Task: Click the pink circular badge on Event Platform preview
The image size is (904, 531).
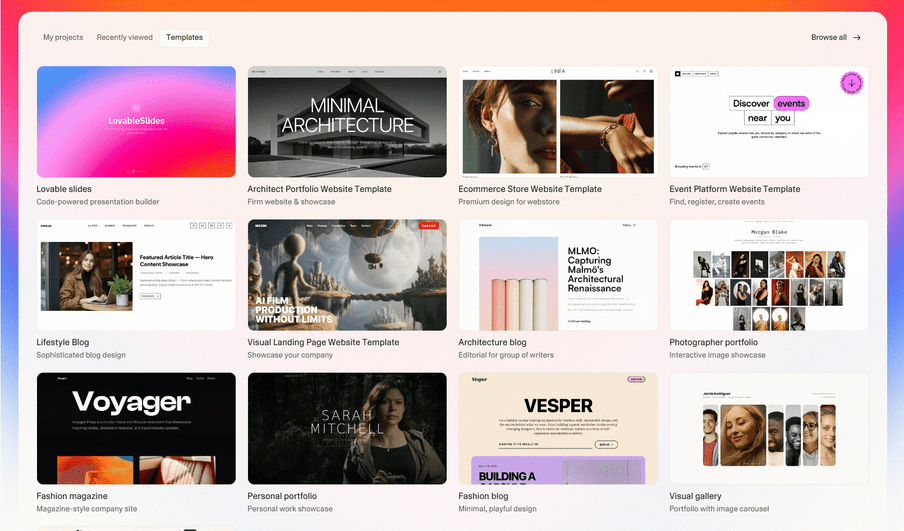Action: click(x=851, y=84)
